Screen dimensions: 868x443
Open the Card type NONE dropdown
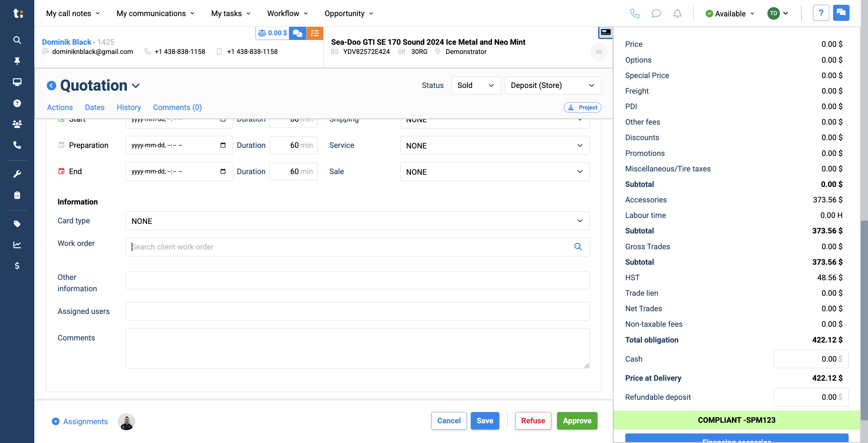(x=357, y=221)
